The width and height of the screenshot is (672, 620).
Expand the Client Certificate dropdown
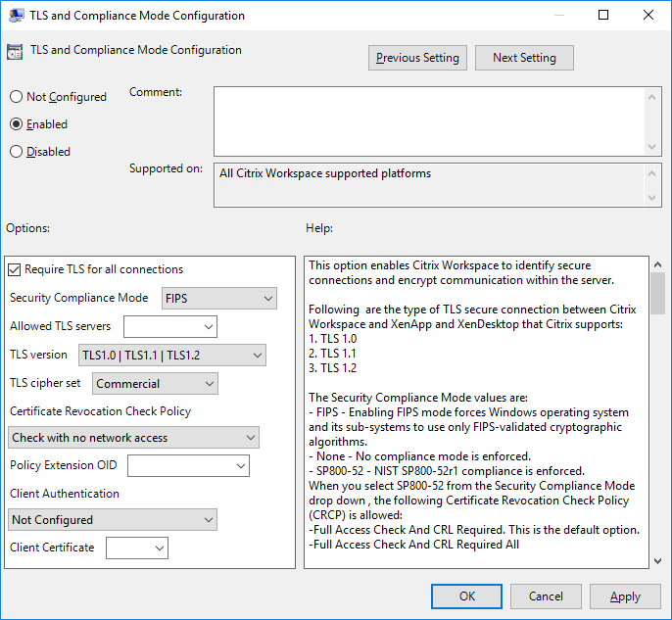click(136, 548)
